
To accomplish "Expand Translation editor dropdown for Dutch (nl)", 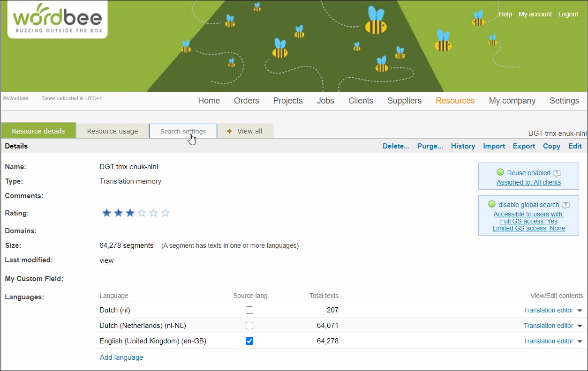I will [x=580, y=311].
